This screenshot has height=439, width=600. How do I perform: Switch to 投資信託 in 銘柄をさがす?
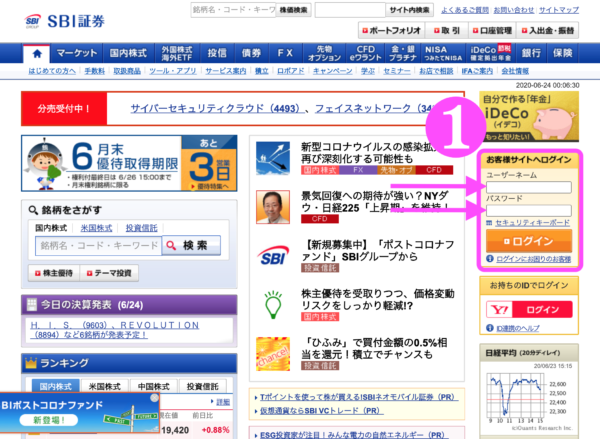(142, 228)
